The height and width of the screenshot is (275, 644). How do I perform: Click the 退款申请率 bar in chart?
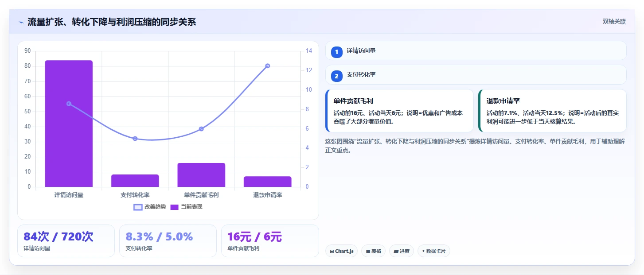(268, 182)
